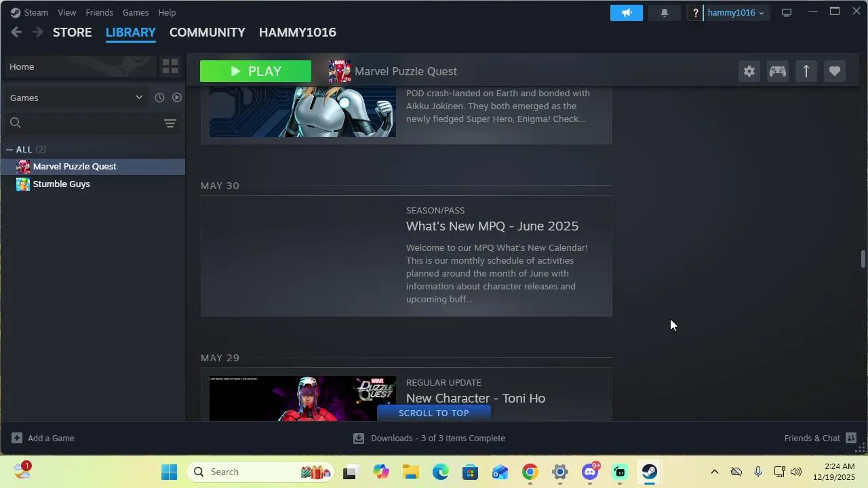The image size is (868, 488).
Task: Click Add a Game link
Action: click(51, 438)
